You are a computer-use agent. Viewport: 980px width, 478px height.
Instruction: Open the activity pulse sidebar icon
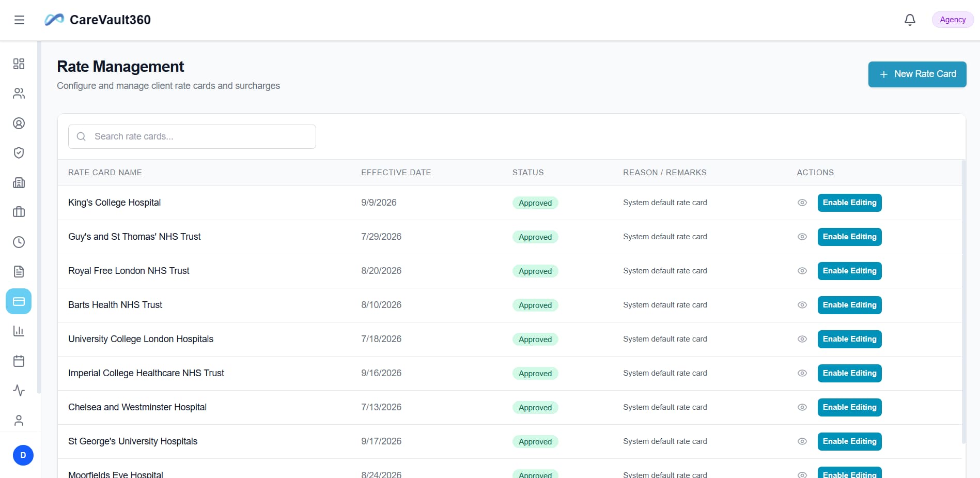click(x=19, y=390)
